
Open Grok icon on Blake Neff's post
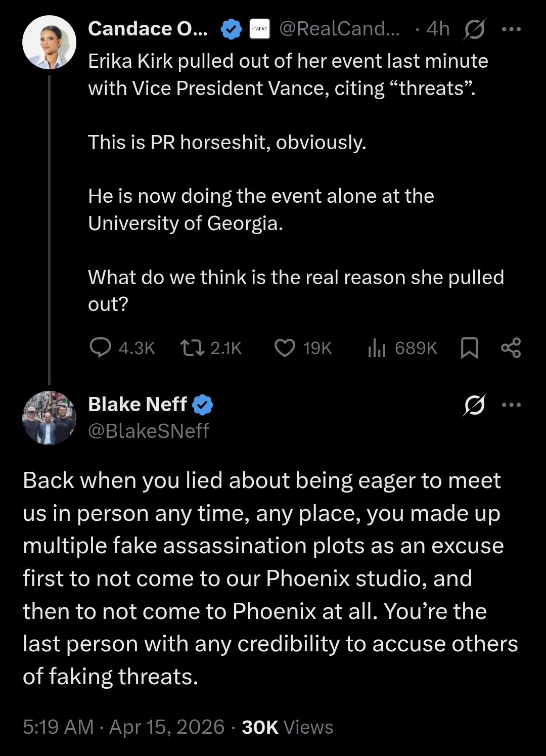[x=475, y=405]
